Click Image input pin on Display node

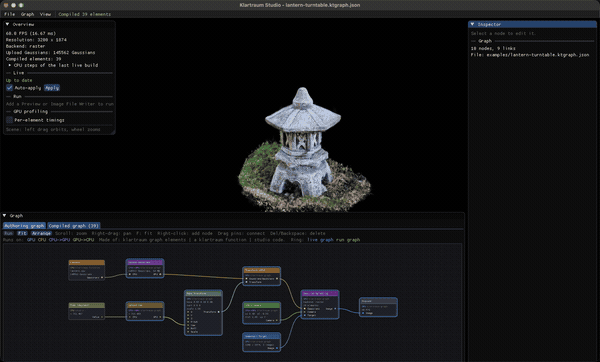click(363, 313)
